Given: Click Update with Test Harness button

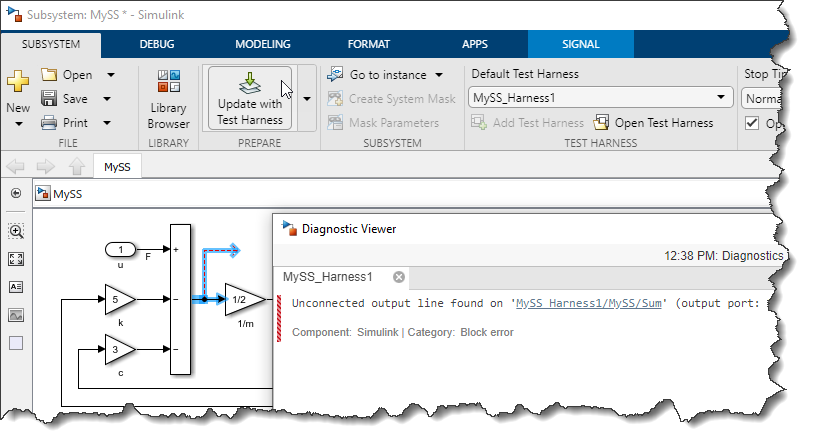Looking at the screenshot, I should [x=249, y=98].
